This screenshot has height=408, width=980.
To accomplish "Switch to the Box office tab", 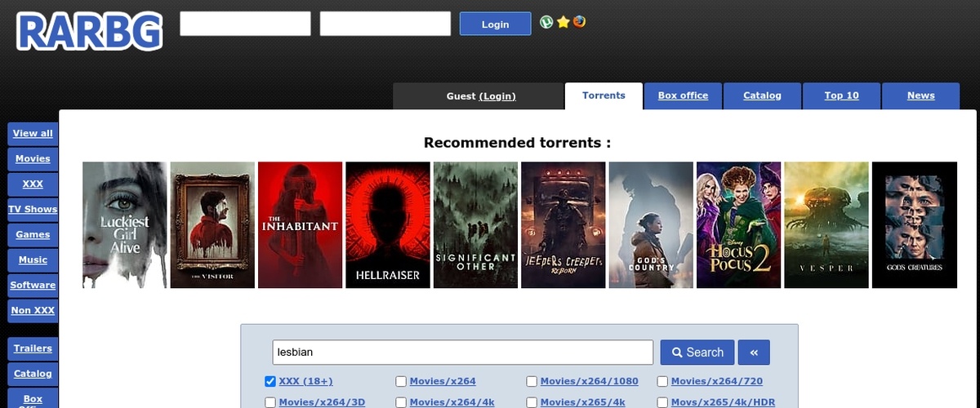I will (x=683, y=95).
